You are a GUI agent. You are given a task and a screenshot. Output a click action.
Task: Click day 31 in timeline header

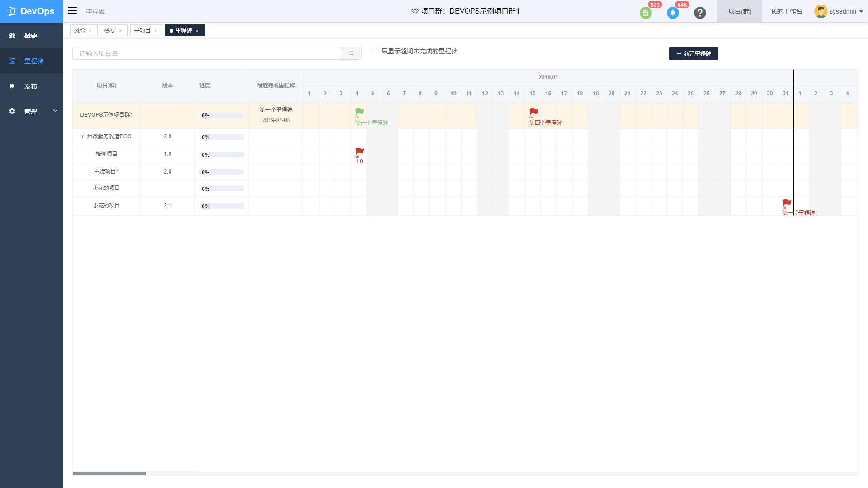coord(786,94)
